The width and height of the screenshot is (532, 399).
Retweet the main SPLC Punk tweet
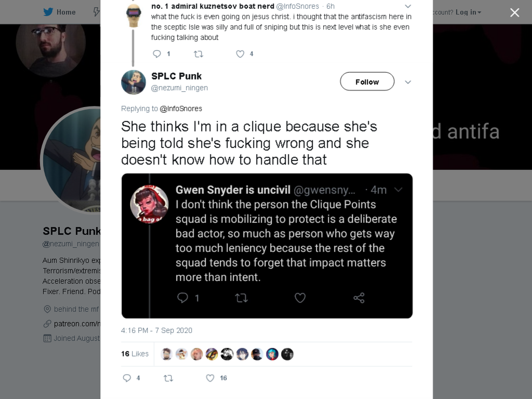[x=169, y=378]
